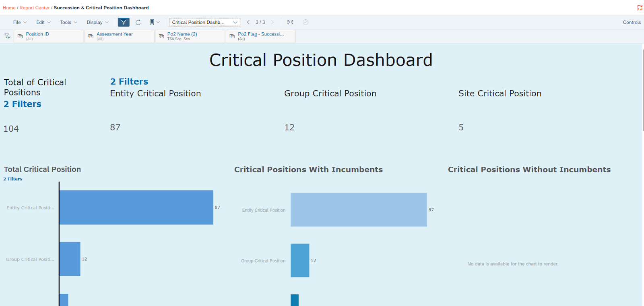Open the Tools menu
The width and height of the screenshot is (644, 306).
(x=68, y=22)
